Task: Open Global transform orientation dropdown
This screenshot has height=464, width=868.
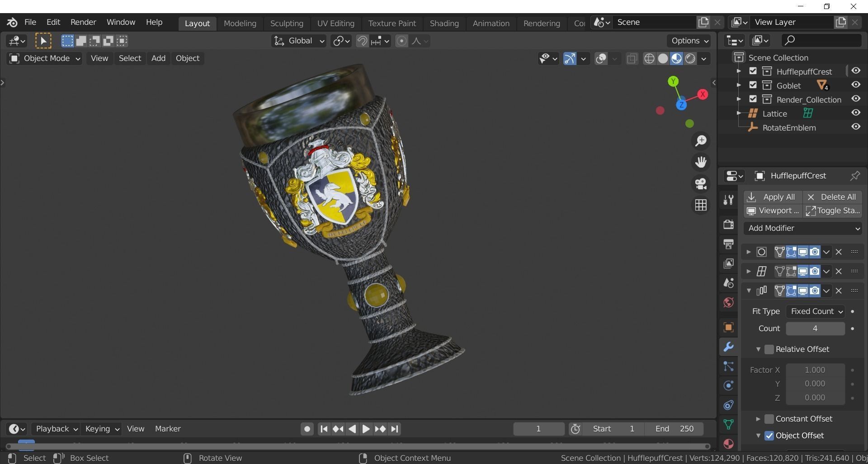Action: coord(298,41)
